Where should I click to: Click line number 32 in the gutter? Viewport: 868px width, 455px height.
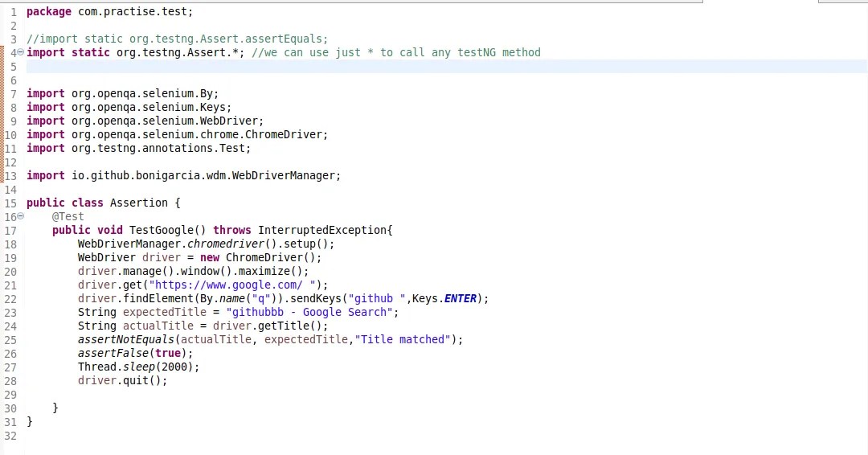tap(11, 436)
